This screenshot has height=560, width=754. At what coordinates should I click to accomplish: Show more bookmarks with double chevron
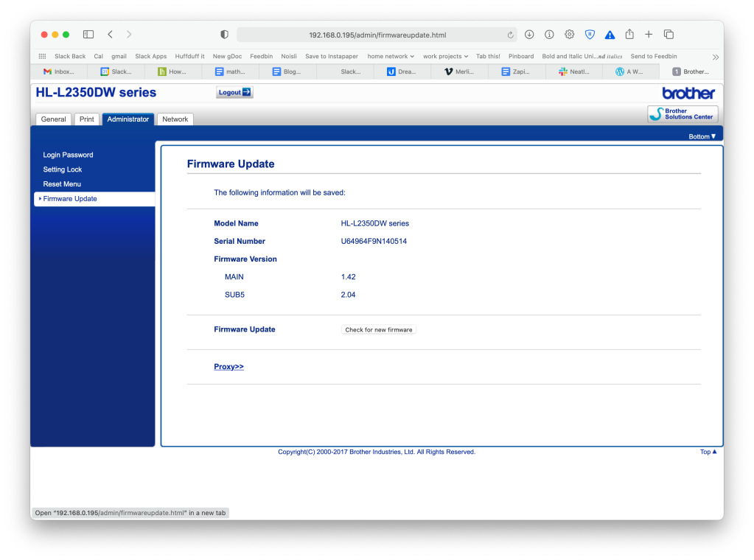click(716, 57)
